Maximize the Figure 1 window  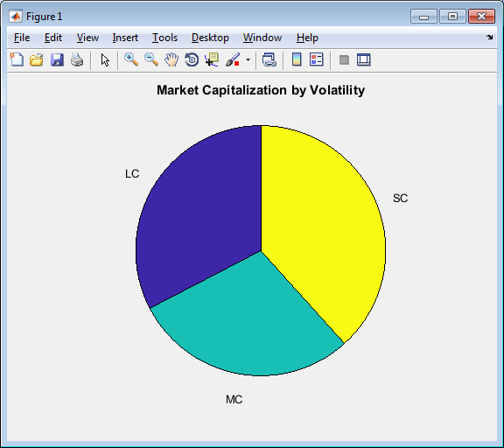pyautogui.click(x=452, y=17)
